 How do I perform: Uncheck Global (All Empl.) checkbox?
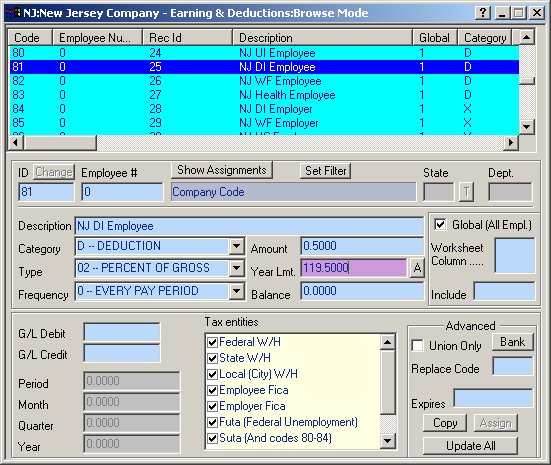[x=440, y=225]
